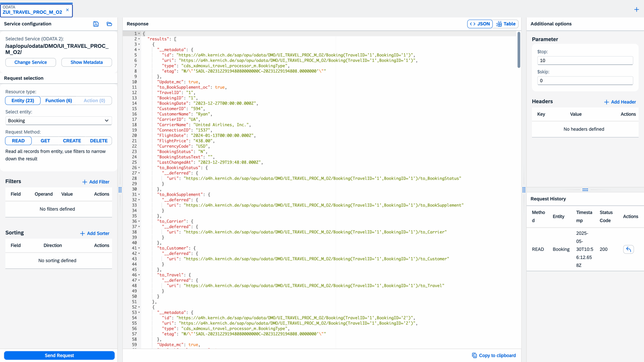Switch response view to Table
This screenshot has height=362, width=644.
click(506, 24)
